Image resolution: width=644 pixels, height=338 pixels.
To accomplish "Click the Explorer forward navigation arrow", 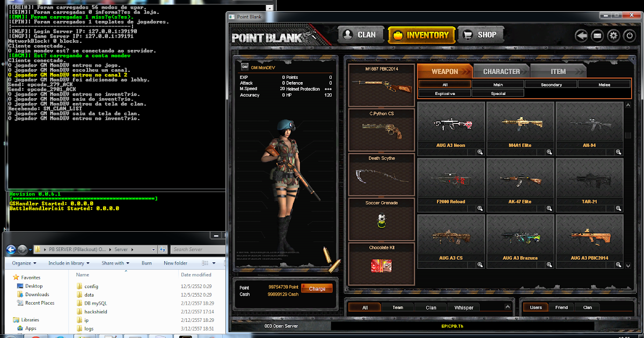I will (x=23, y=249).
